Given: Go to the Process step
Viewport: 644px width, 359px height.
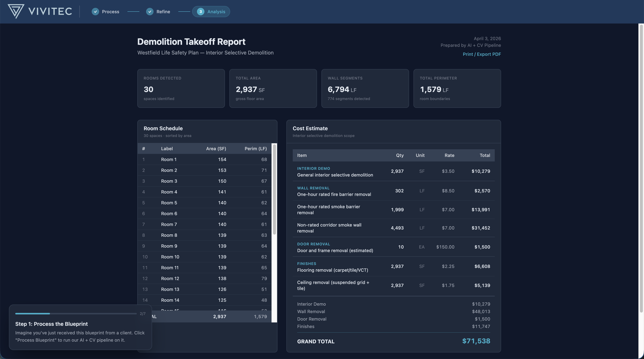Looking at the screenshot, I should (105, 12).
